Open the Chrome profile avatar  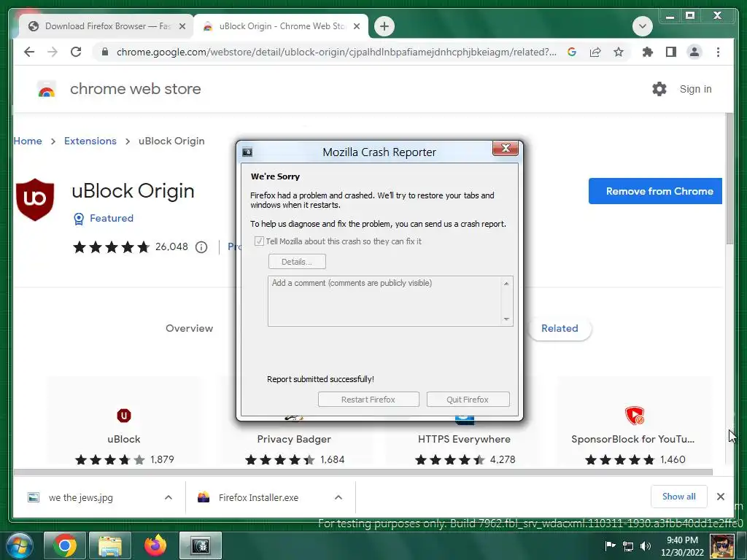[694, 52]
